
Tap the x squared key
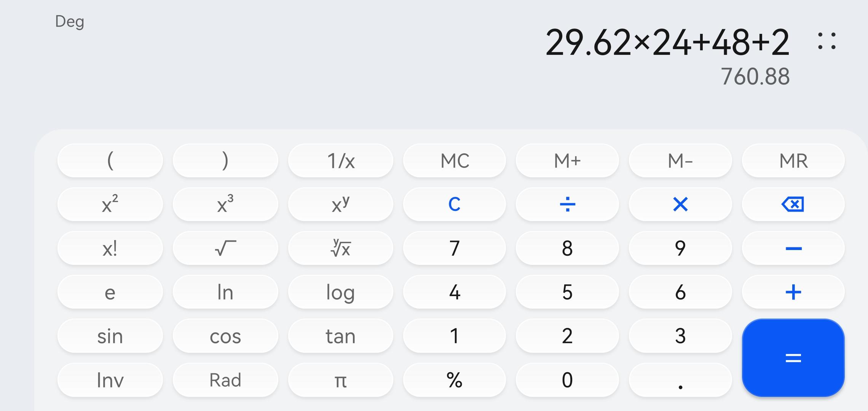point(110,204)
